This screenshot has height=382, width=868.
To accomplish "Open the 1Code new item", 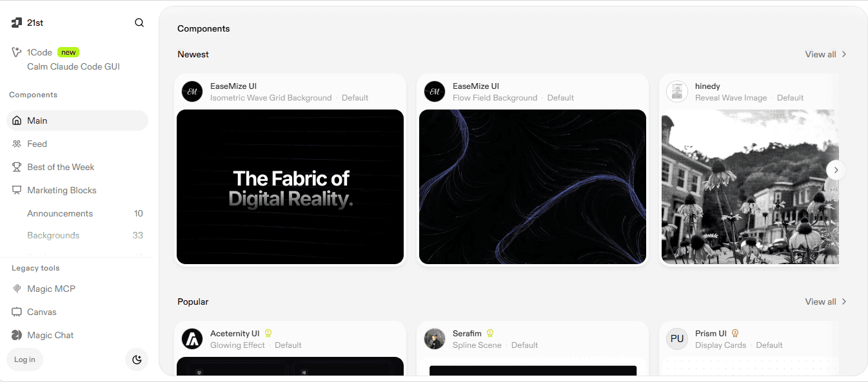I will [x=77, y=59].
